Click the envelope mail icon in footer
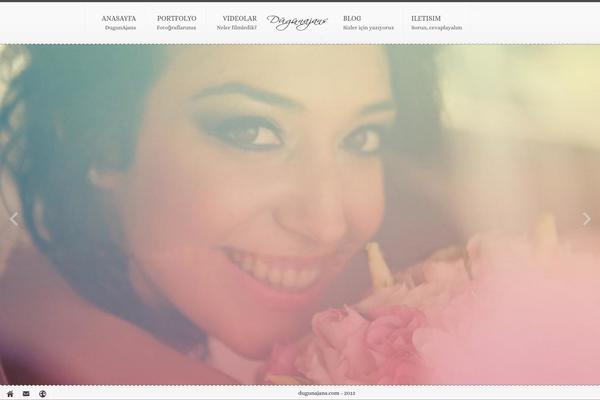The height and width of the screenshot is (400, 600). [x=26, y=393]
